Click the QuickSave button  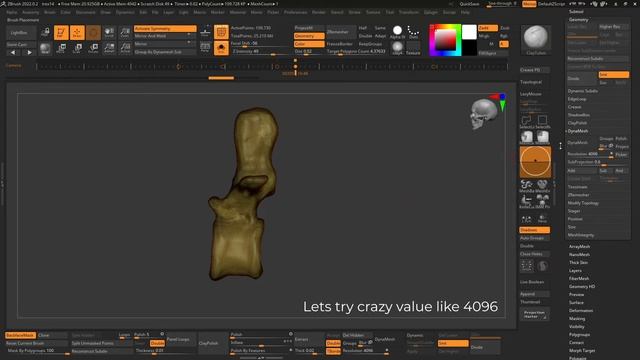[x=469, y=4]
